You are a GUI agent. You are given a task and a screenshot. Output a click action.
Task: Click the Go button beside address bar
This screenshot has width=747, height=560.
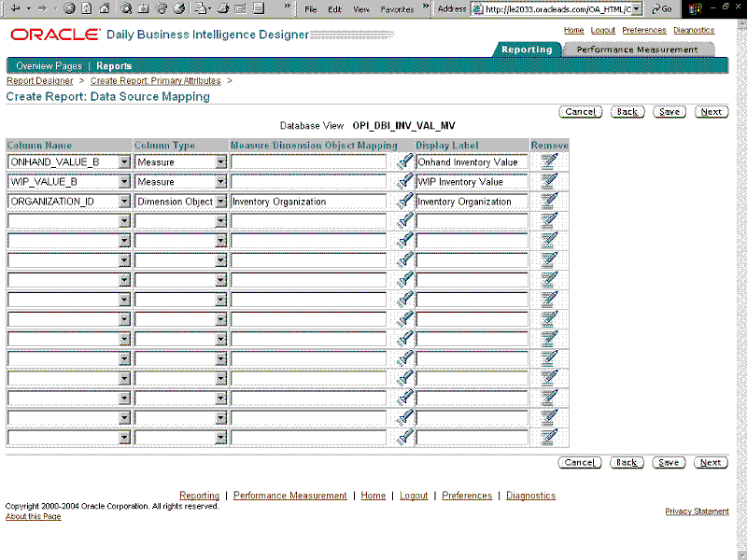[x=662, y=8]
